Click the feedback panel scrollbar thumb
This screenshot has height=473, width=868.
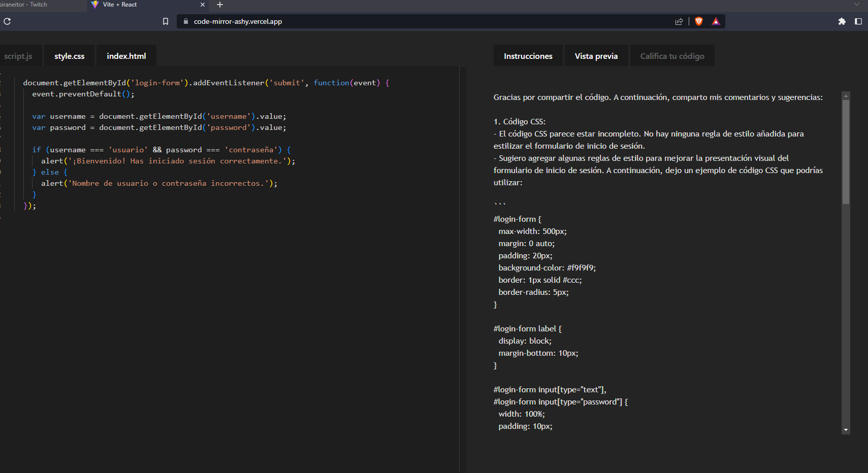click(846, 152)
